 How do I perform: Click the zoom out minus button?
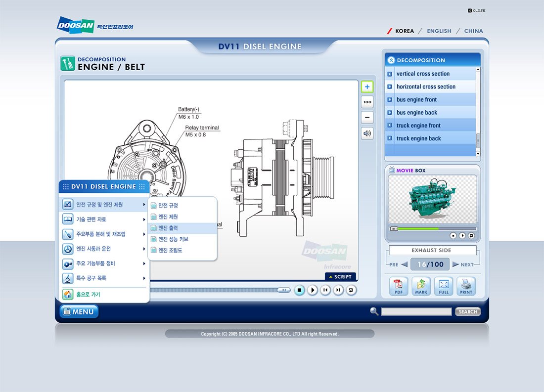click(367, 118)
